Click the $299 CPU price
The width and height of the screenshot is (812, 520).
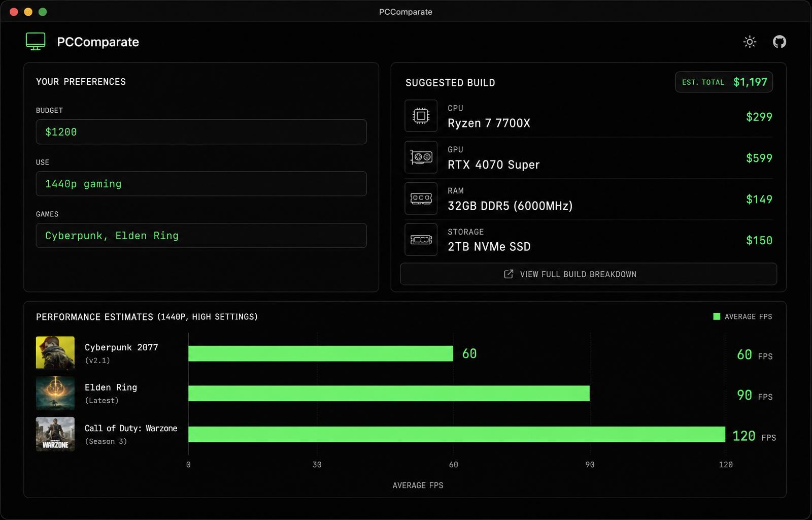coord(759,117)
